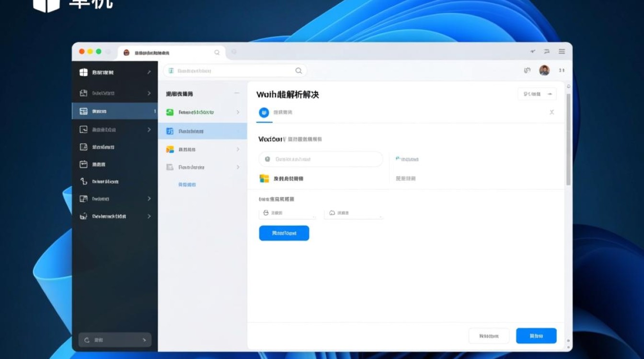
Task: Click the vertical scrollbar on the right edge
Action: click(x=568, y=139)
